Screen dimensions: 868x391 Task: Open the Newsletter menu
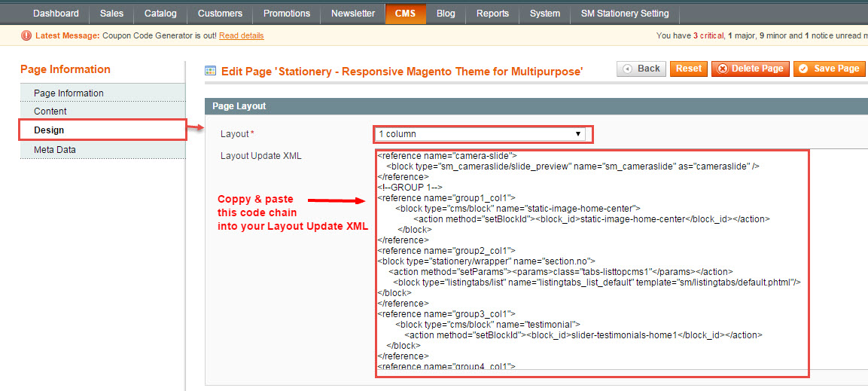point(353,14)
